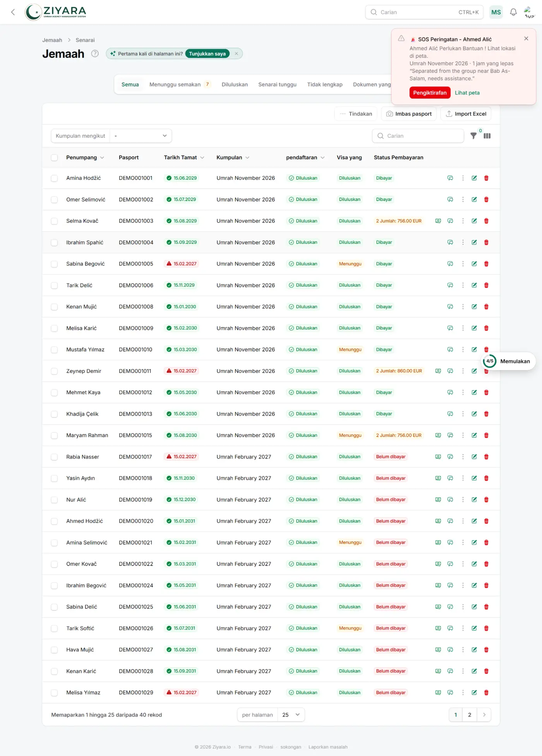Tick the checkbox for Hava Mujić

(54, 650)
